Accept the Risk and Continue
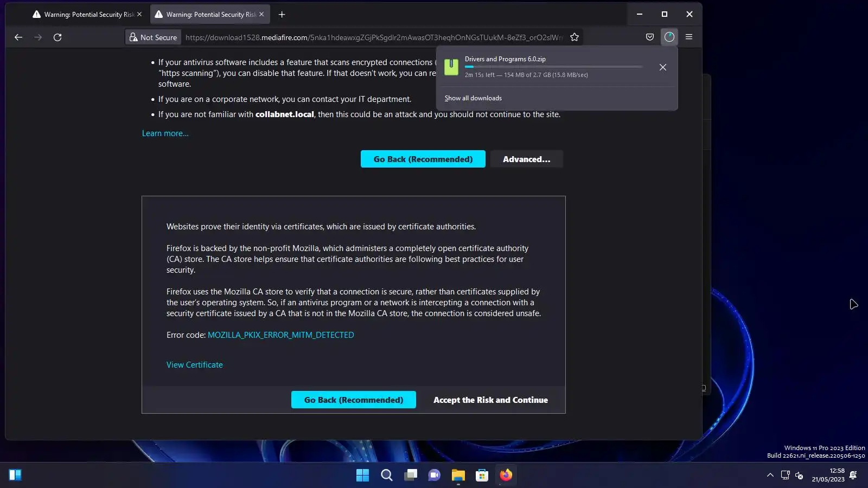This screenshot has height=488, width=868. (x=490, y=400)
